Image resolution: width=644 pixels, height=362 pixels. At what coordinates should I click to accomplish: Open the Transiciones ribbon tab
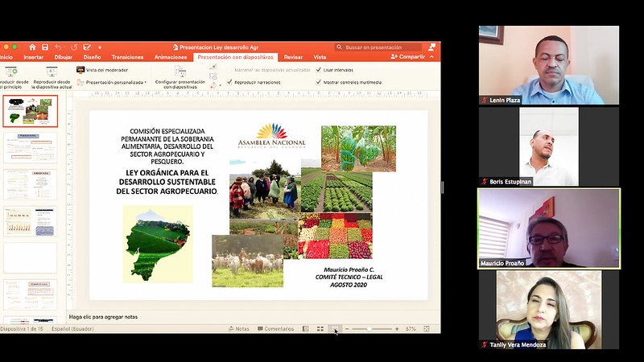click(x=127, y=57)
